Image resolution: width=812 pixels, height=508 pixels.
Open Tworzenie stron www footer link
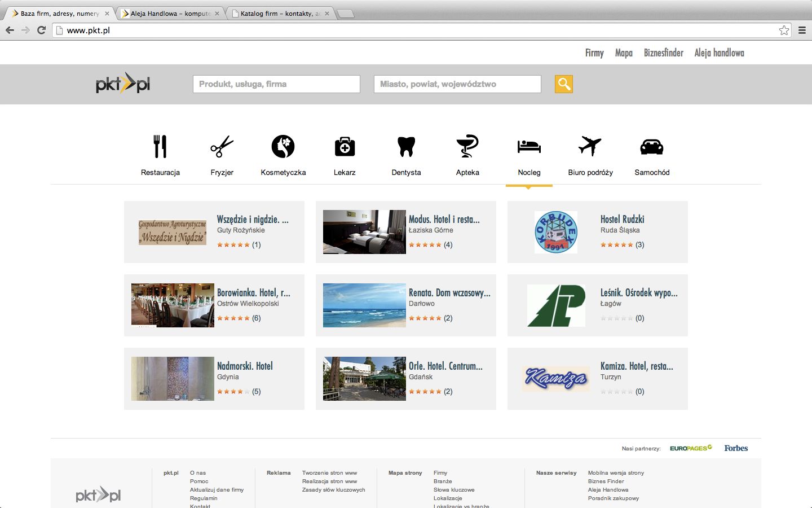(x=329, y=473)
